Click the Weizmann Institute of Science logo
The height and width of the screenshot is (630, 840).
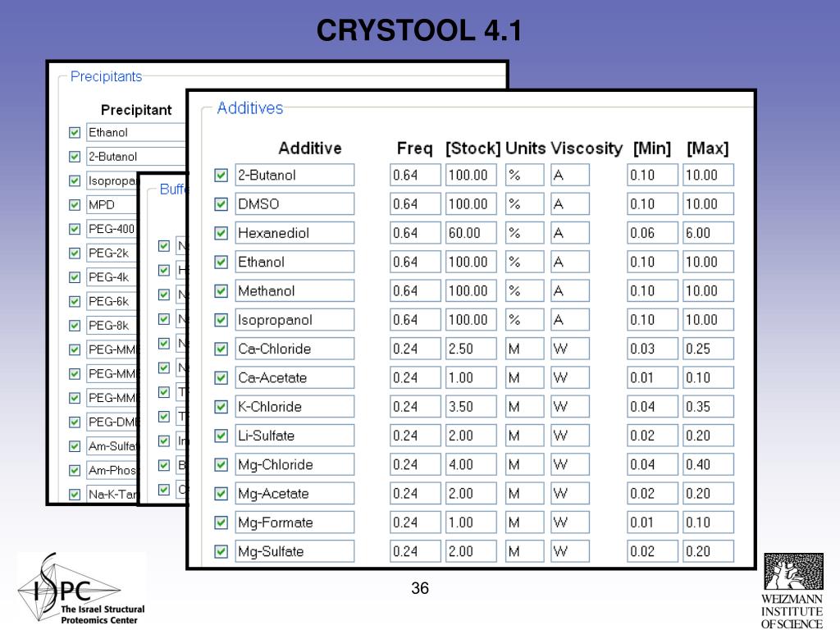pyautogui.click(x=792, y=591)
